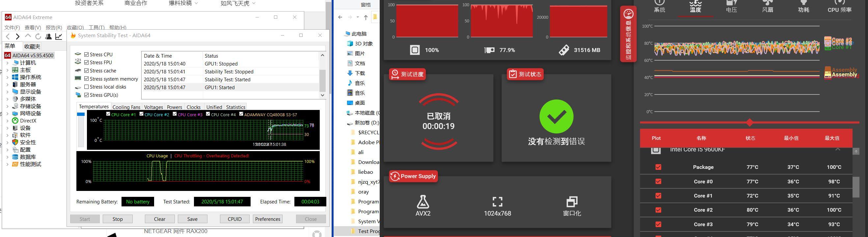Click the 安全性 shield icon
868x237 pixels.
point(15,143)
